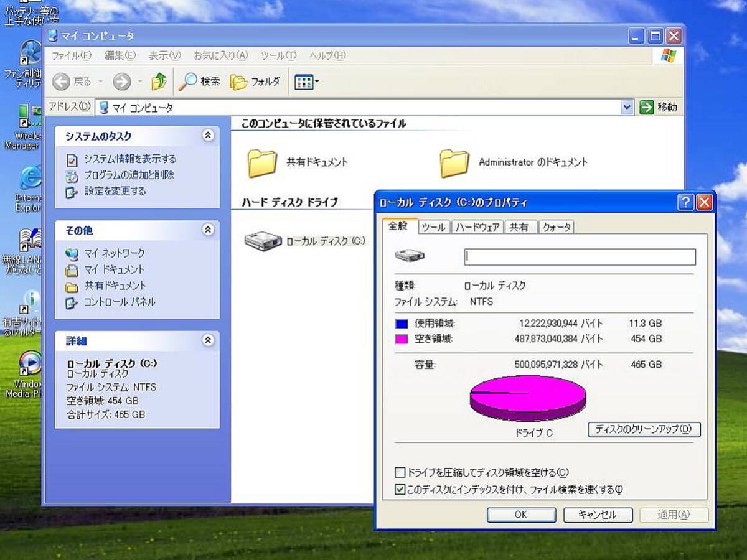Click the drive C pie chart
Screen dimensions: 747x560
click(528, 398)
